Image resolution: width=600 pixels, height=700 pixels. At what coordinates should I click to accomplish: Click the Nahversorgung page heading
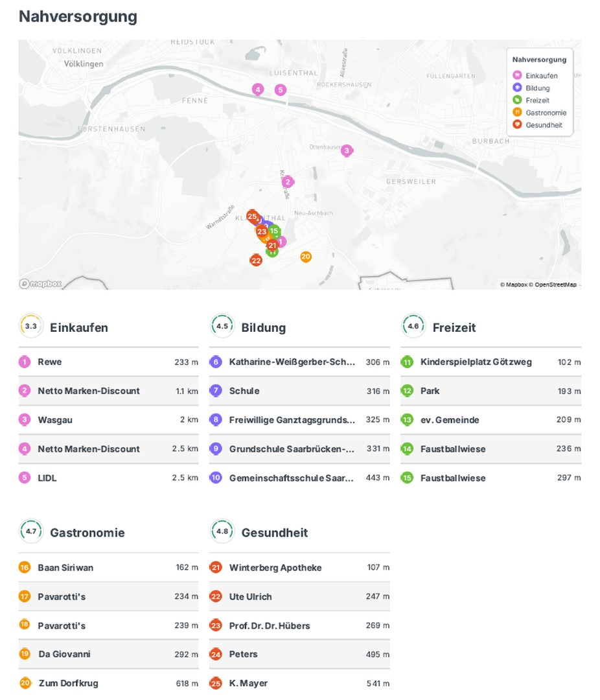[78, 16]
